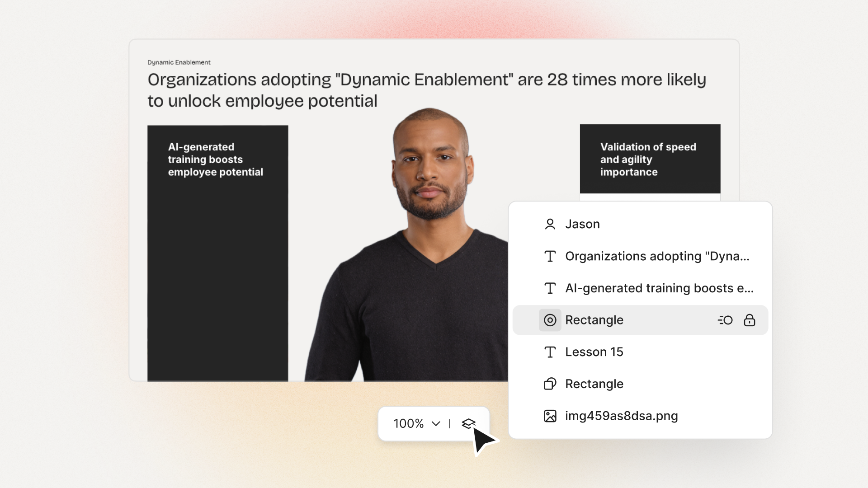Click the circle target icon of highlighted Rectangle
The height and width of the screenshot is (488, 868).
coord(550,320)
